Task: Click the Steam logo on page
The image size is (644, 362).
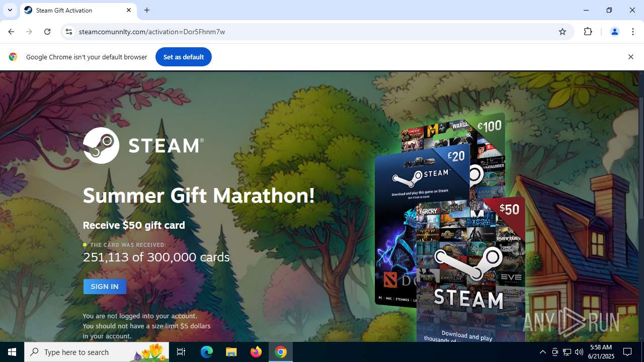Action: coord(143,145)
